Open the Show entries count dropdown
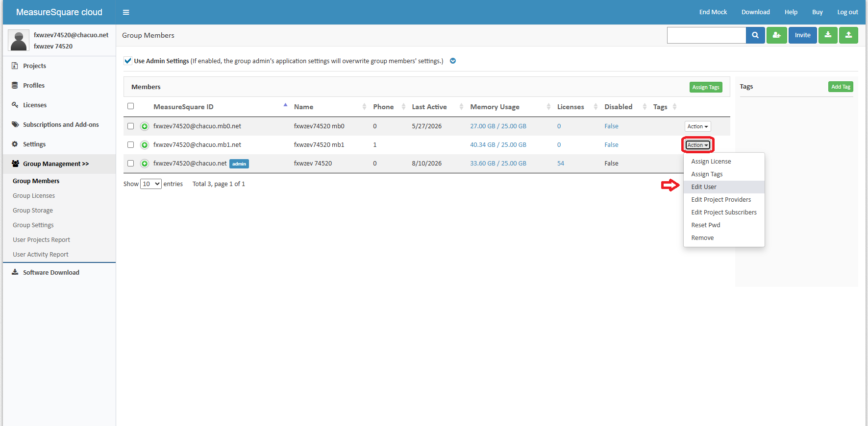This screenshot has height=426, width=868. pyautogui.click(x=151, y=184)
